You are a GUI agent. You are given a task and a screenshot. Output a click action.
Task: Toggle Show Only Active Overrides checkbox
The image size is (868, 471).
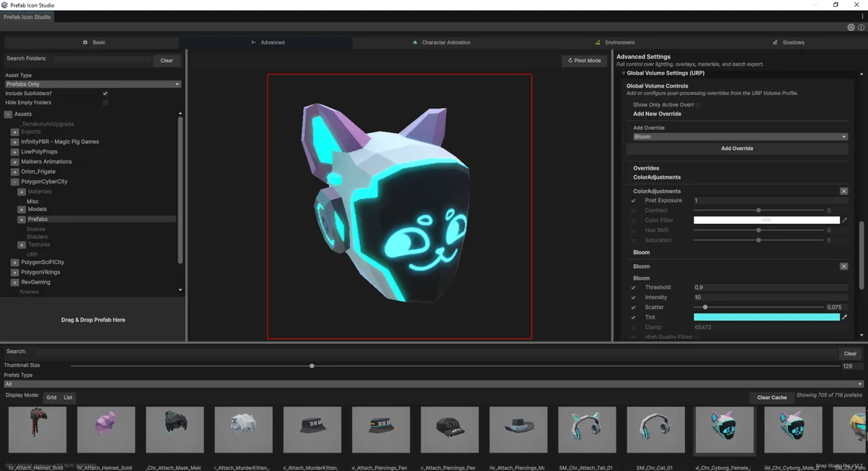tap(698, 105)
